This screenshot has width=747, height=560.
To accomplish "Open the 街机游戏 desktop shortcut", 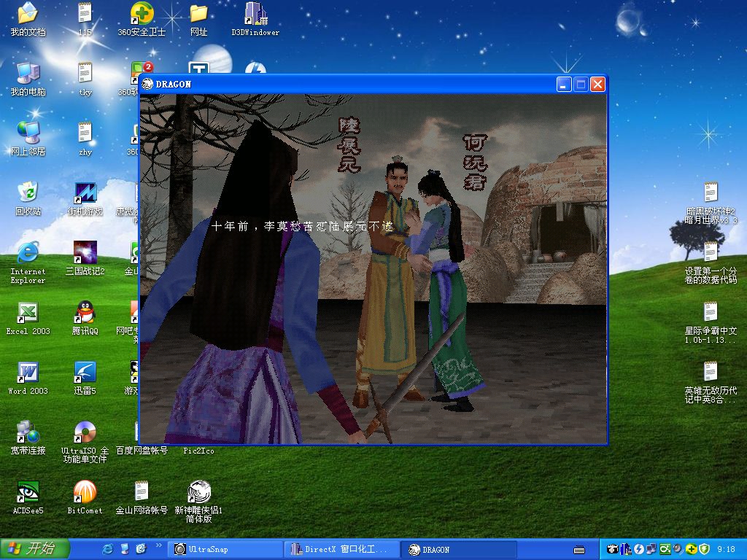I will [x=85, y=193].
